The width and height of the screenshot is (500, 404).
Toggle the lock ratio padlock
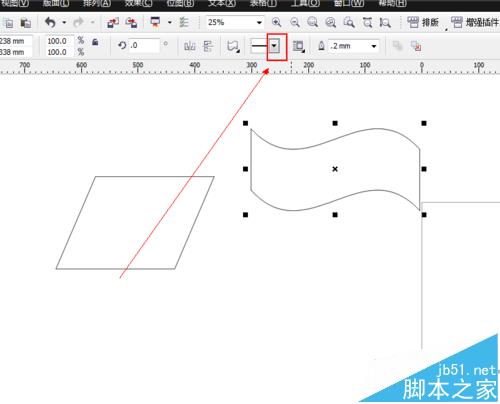pos(95,42)
